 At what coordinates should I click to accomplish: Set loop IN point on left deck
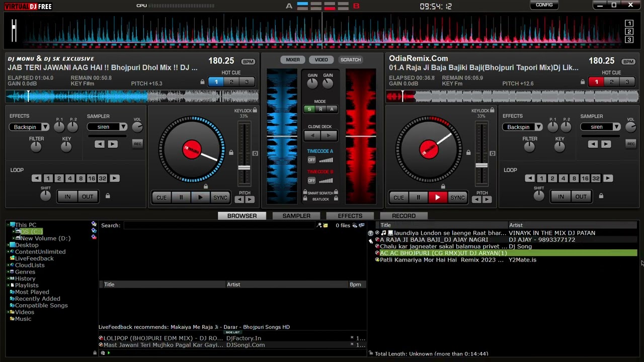point(67,197)
